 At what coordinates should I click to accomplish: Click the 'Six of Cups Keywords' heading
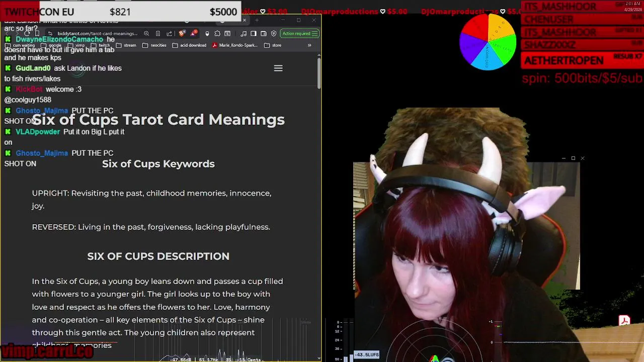coord(158,164)
